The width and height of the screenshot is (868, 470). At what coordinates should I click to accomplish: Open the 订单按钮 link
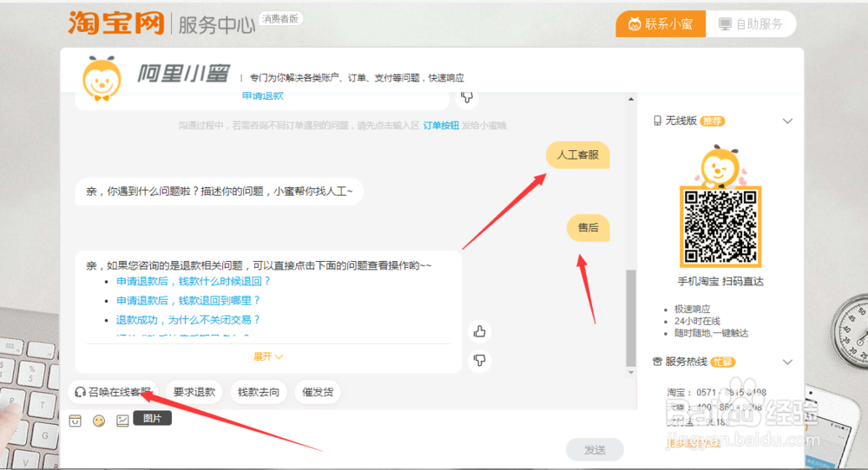[x=441, y=126]
